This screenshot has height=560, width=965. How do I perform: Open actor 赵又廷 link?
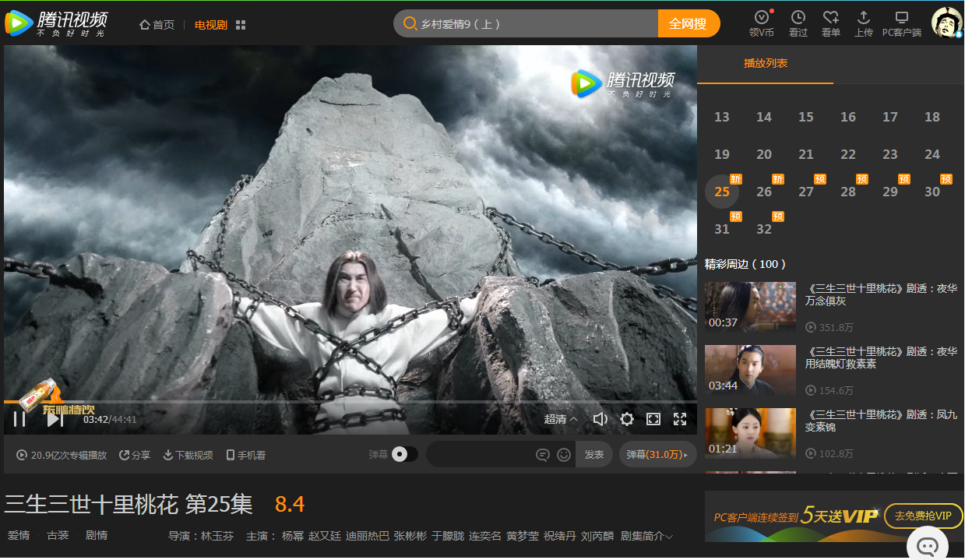325,536
